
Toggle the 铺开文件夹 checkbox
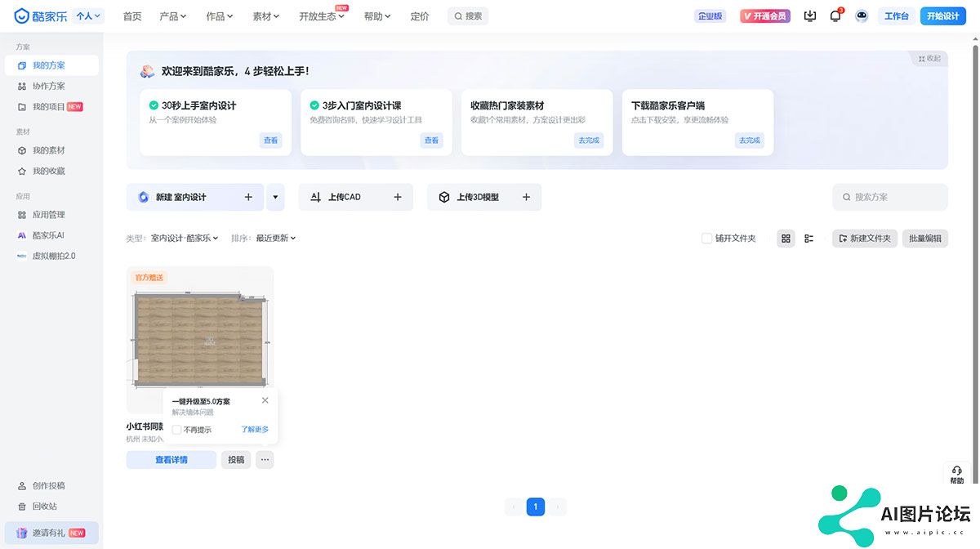[x=707, y=239]
